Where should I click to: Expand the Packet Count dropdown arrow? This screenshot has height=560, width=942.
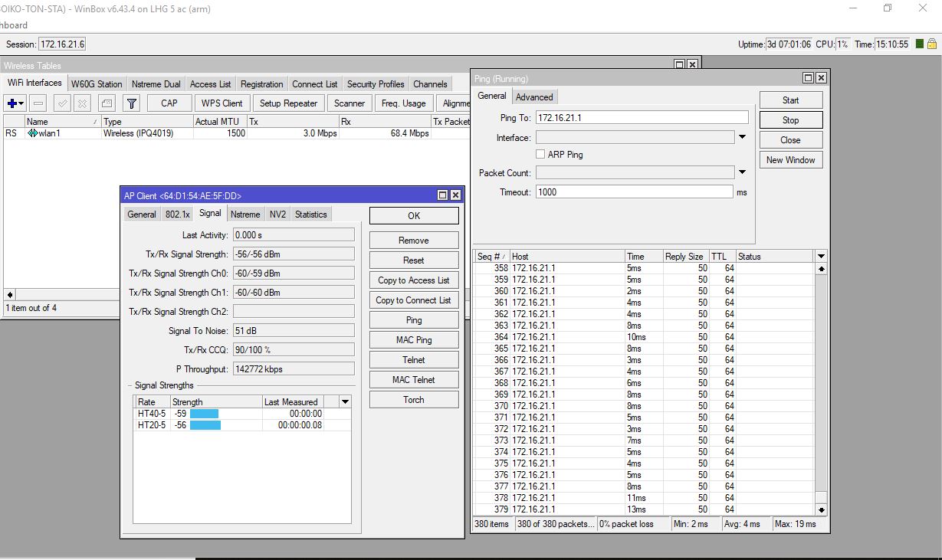(741, 173)
